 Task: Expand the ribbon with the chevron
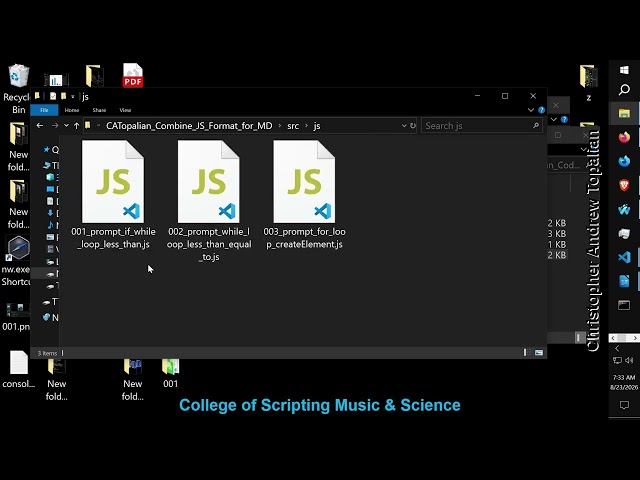(x=531, y=110)
